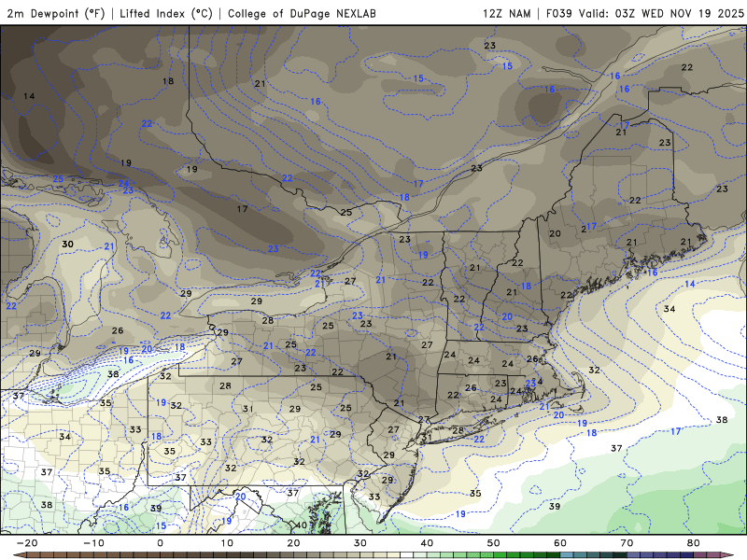747x560 pixels.
Task: Select the '10' label under the colorbar
Action: tap(227, 543)
